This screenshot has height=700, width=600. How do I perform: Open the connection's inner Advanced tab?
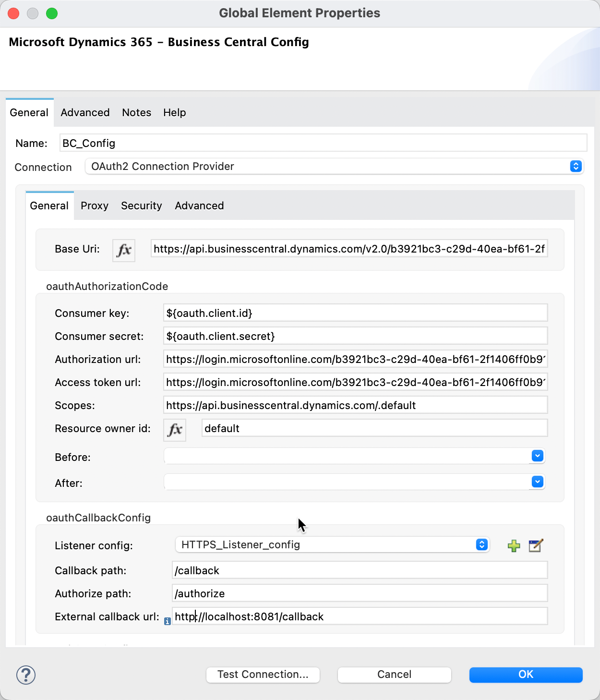pyautogui.click(x=200, y=206)
